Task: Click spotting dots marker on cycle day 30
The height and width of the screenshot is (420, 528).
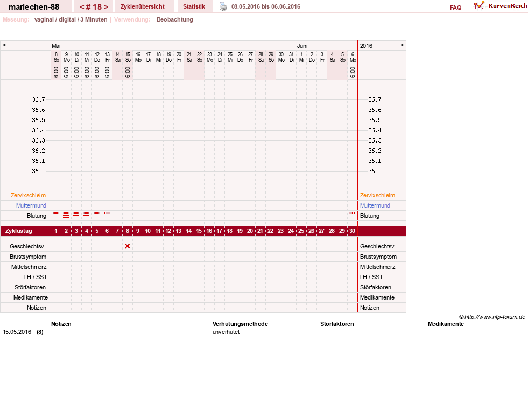Action: pyautogui.click(x=352, y=213)
